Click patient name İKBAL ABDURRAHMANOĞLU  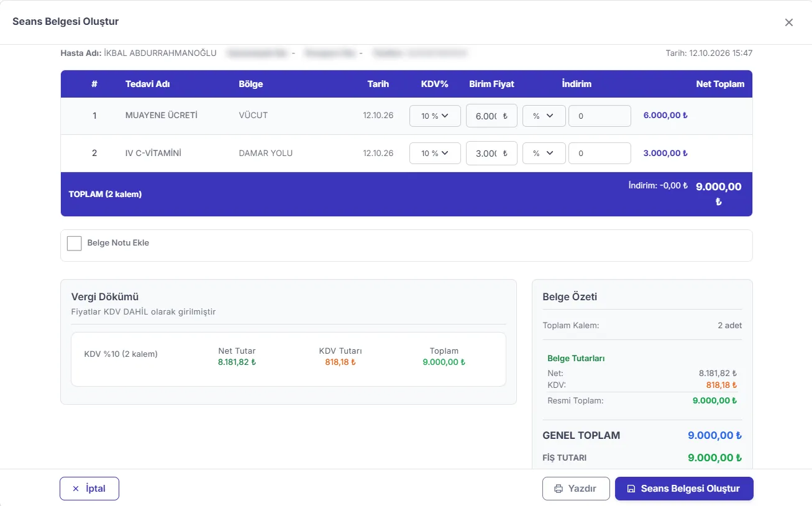point(160,53)
